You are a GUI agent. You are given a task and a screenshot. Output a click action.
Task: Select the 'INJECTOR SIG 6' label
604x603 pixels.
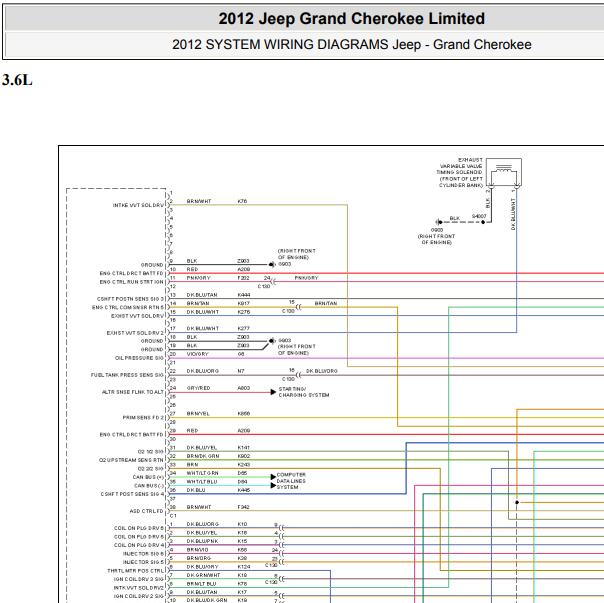pos(143,554)
